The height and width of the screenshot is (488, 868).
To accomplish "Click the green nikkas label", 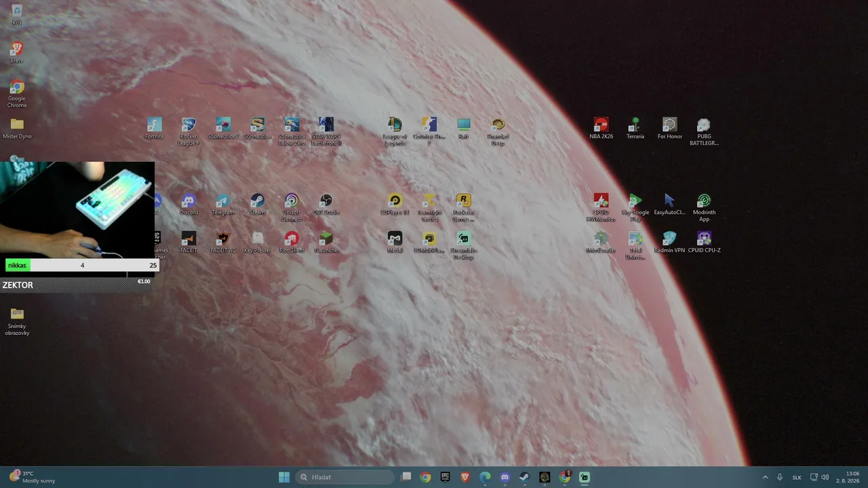I will click(x=18, y=265).
